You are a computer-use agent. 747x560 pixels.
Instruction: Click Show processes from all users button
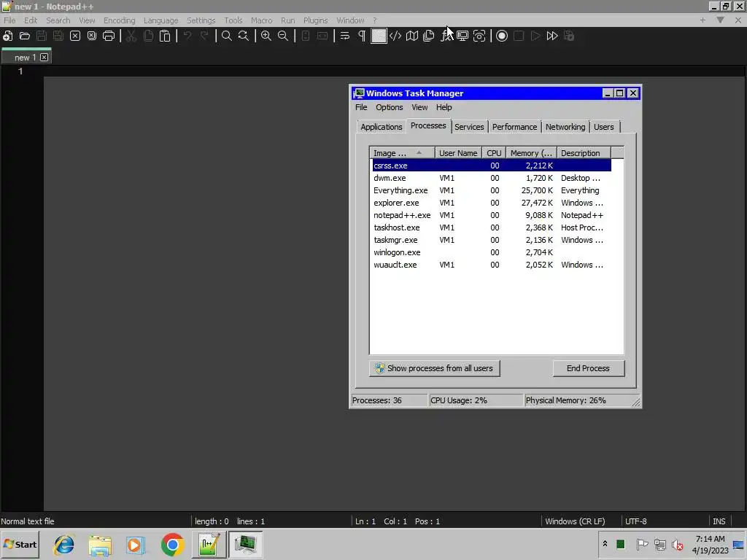tap(435, 368)
